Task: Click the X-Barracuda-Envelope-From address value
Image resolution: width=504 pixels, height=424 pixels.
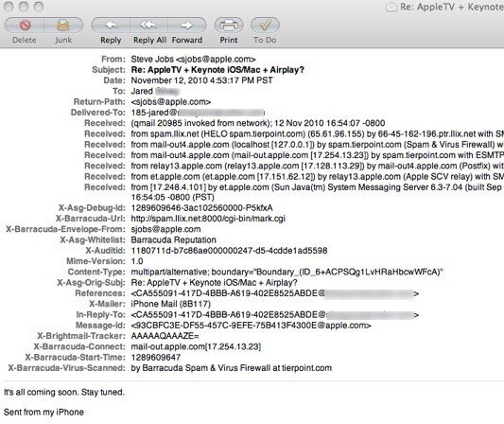Action: tap(165, 229)
